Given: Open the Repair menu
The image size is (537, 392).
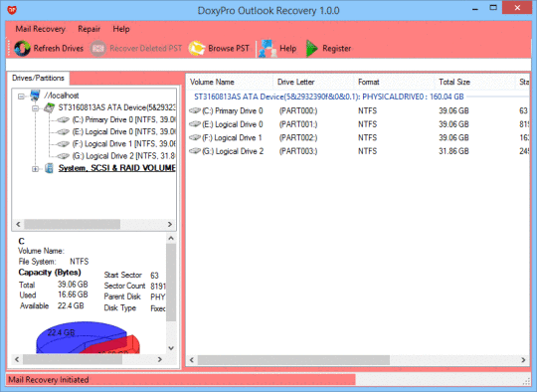Looking at the screenshot, I should coord(89,29).
